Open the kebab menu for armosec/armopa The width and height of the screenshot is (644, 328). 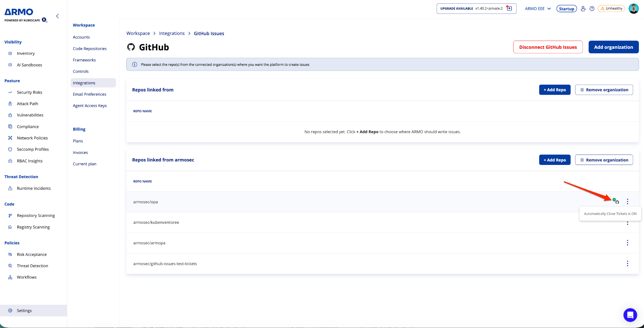click(x=627, y=243)
